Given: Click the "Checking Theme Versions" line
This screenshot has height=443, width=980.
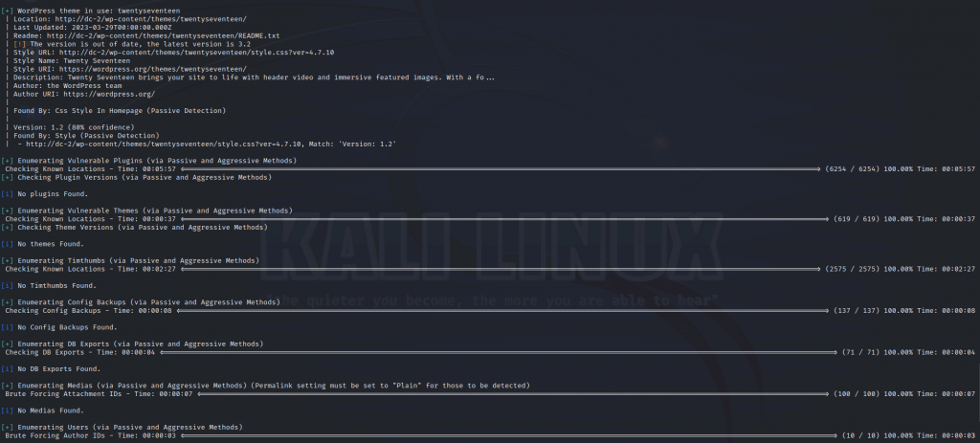Looking at the screenshot, I should point(134,228).
